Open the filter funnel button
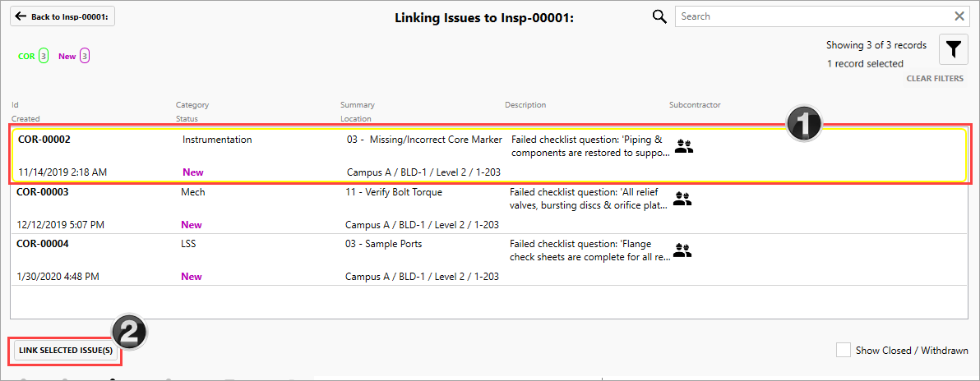 pos(953,50)
